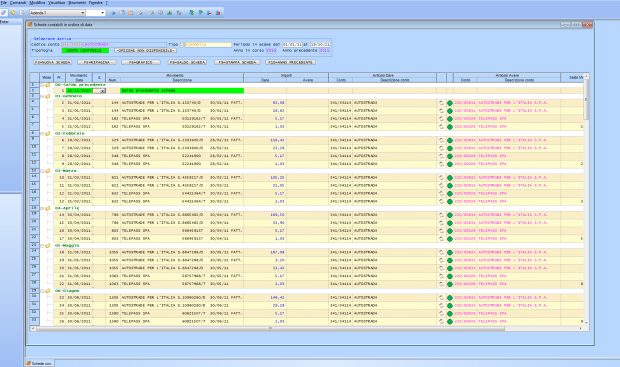
Task: Click the green down-arrow toolbar icon
Action: [191, 13]
